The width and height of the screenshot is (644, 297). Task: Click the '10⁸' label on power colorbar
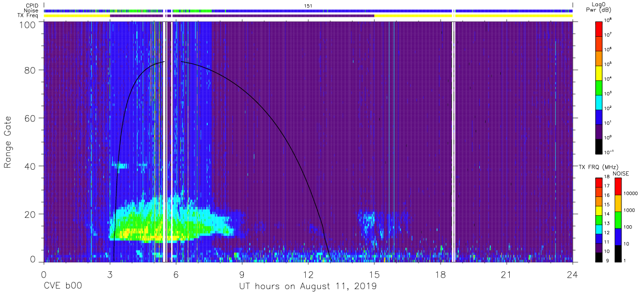tap(609, 20)
